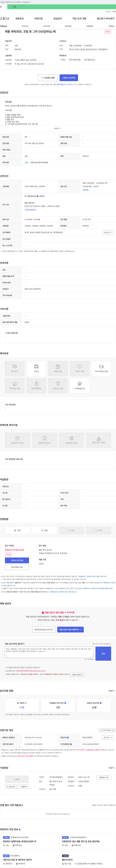Click the 자녀 학자금 지원 icon
The image size is (116, 868).
tap(101, 369)
